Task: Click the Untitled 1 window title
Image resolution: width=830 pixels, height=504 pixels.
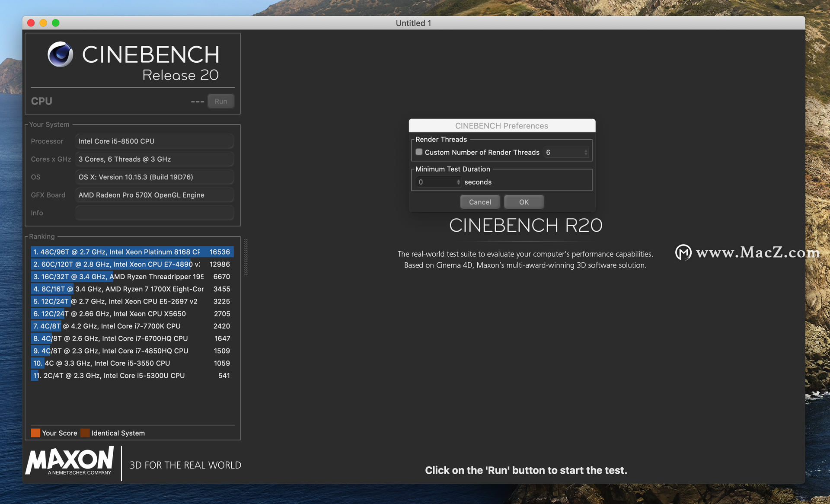Action: (x=413, y=23)
